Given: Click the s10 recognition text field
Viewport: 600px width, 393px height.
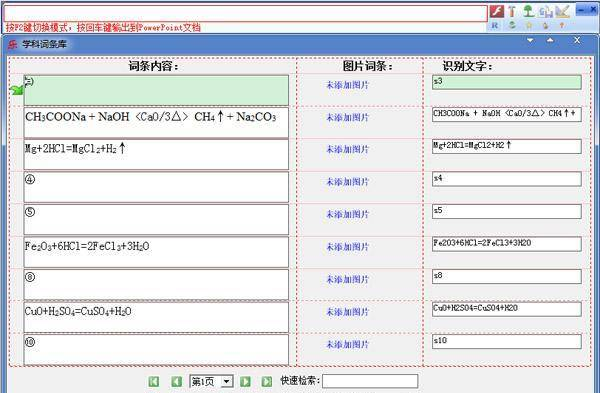Looking at the screenshot, I should pos(507,342).
